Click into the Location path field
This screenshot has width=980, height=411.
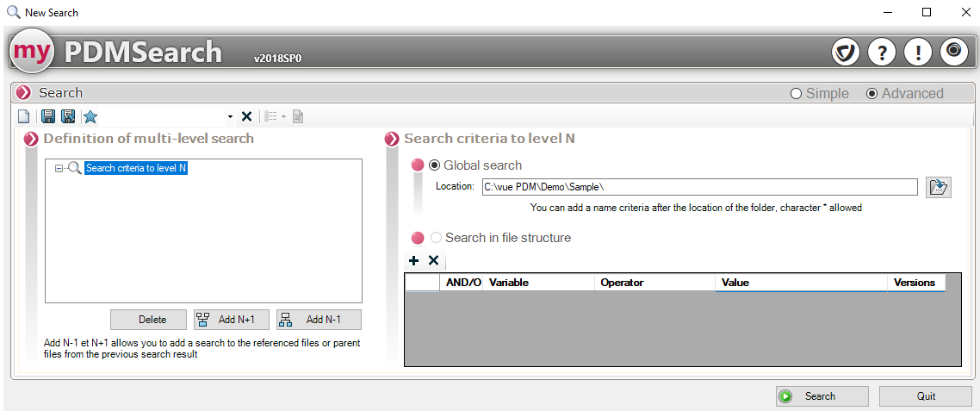(x=698, y=187)
